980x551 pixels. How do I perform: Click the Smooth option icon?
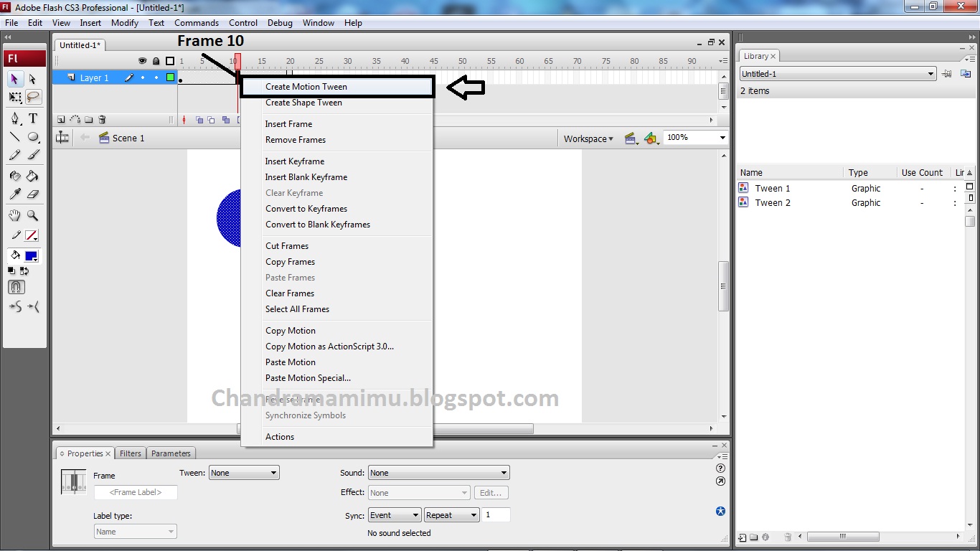(15, 307)
